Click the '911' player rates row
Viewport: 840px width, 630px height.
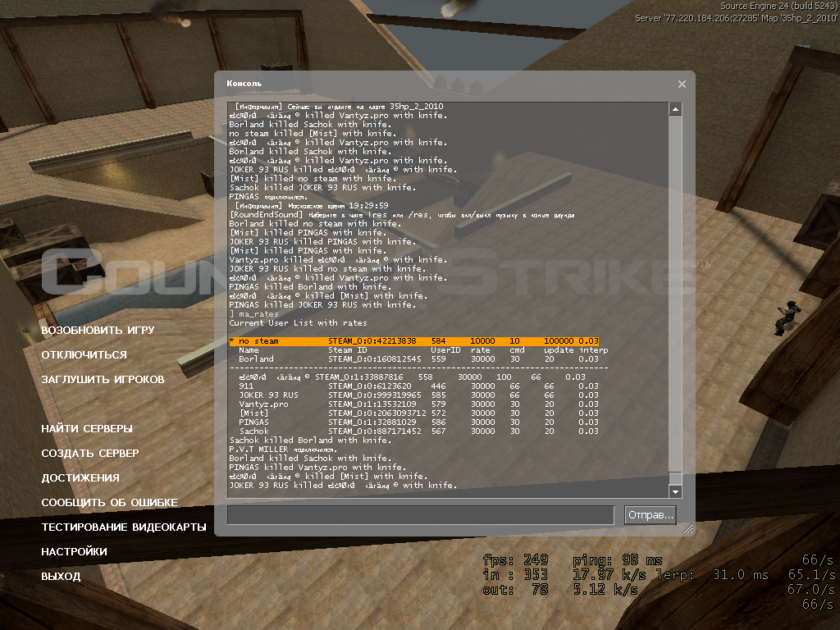coord(418,386)
